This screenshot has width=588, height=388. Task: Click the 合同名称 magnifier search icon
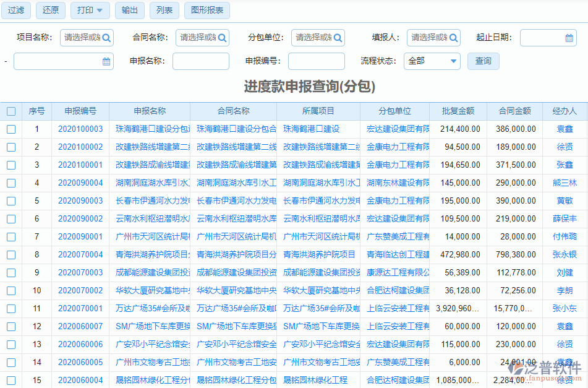[x=221, y=37]
